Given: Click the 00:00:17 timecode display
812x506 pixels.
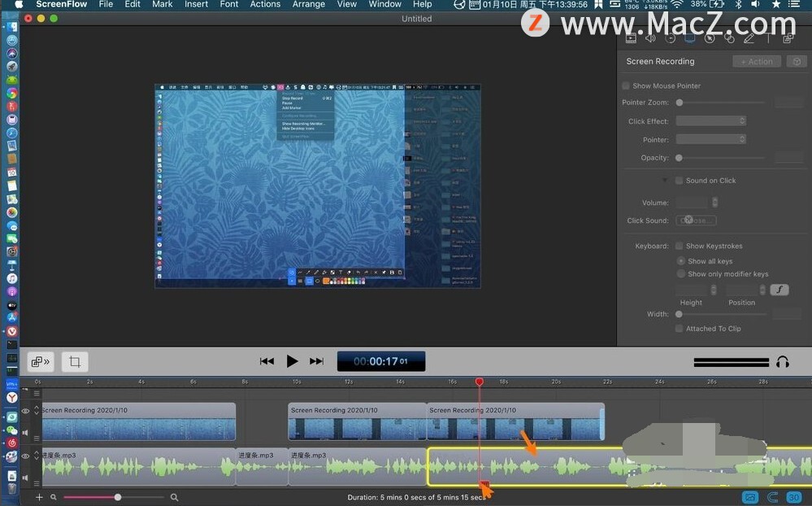Looking at the screenshot, I should pos(381,361).
